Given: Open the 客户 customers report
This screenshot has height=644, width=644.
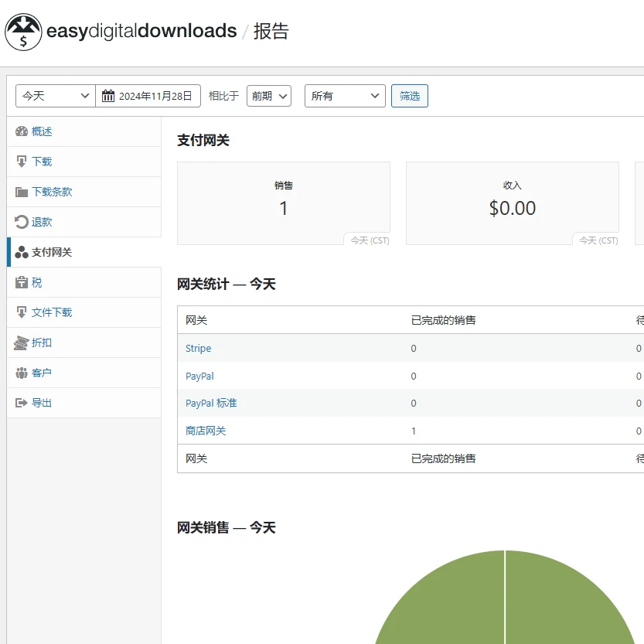Looking at the screenshot, I should coord(22,373).
